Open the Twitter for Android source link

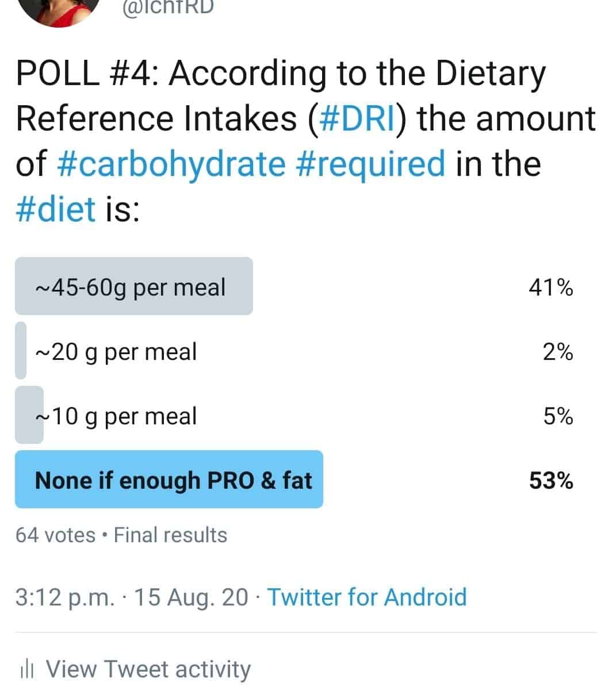(x=367, y=597)
